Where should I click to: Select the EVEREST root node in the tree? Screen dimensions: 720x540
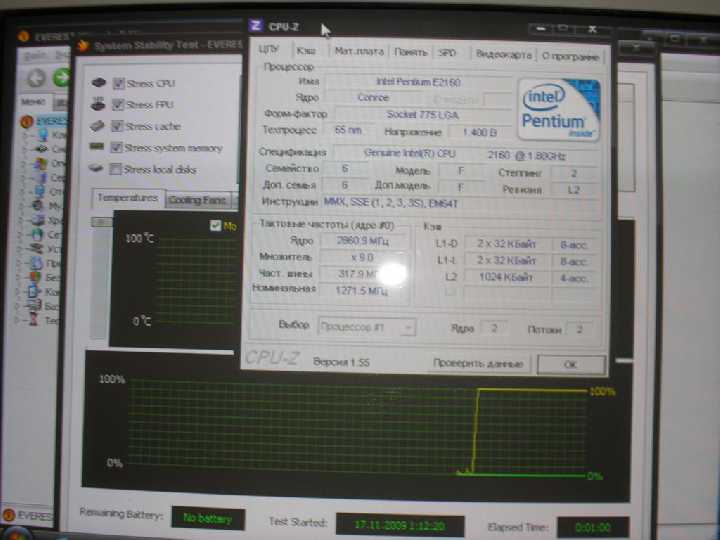(x=45, y=122)
